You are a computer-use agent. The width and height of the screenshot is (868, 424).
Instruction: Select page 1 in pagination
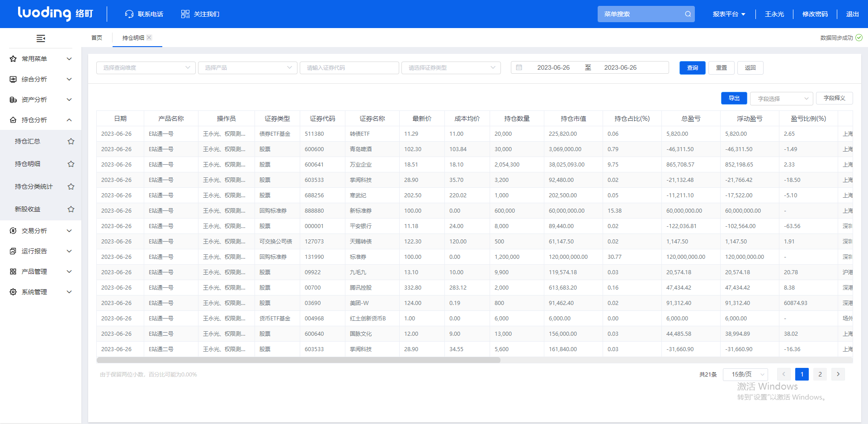(x=802, y=374)
